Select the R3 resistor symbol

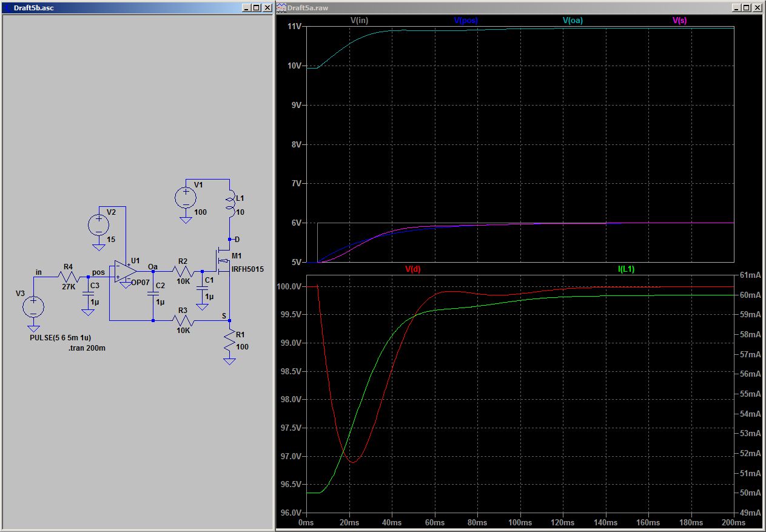[x=182, y=320]
